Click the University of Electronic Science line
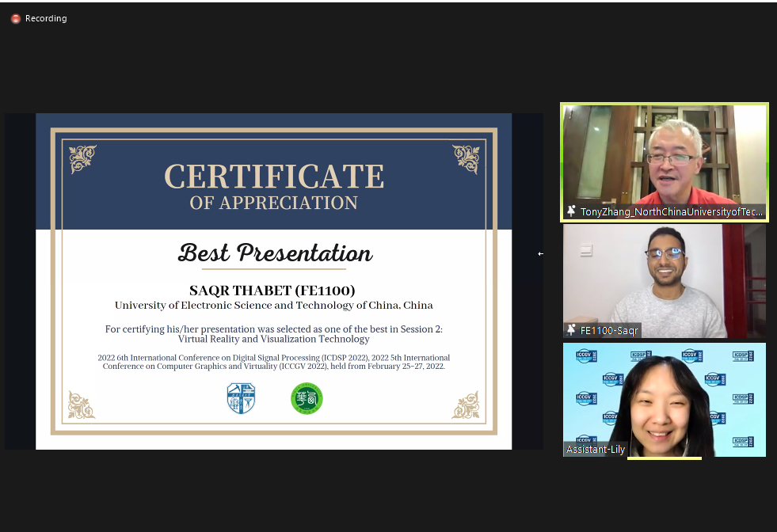This screenshot has height=532, width=777. pos(273,305)
